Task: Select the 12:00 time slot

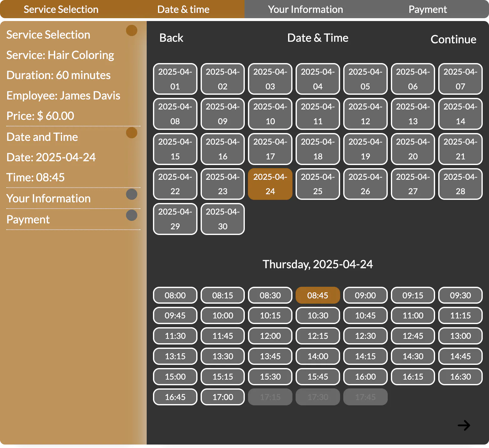Action: point(270,336)
